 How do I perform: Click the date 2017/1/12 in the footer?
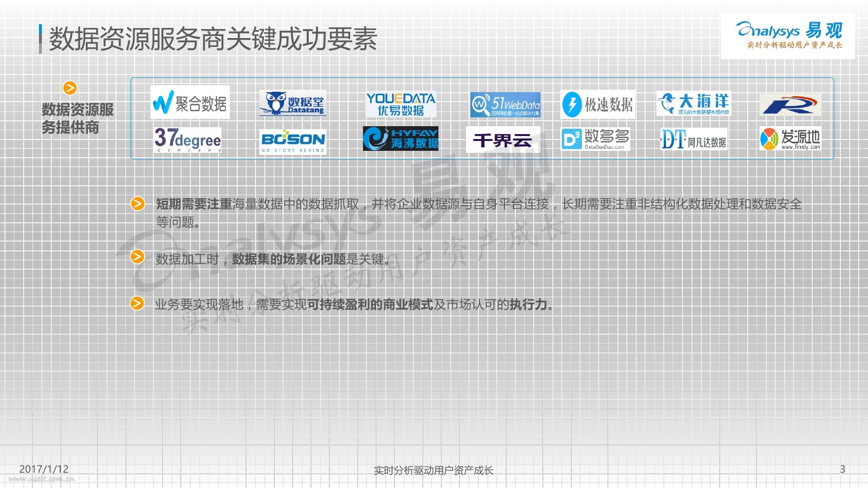(44, 469)
